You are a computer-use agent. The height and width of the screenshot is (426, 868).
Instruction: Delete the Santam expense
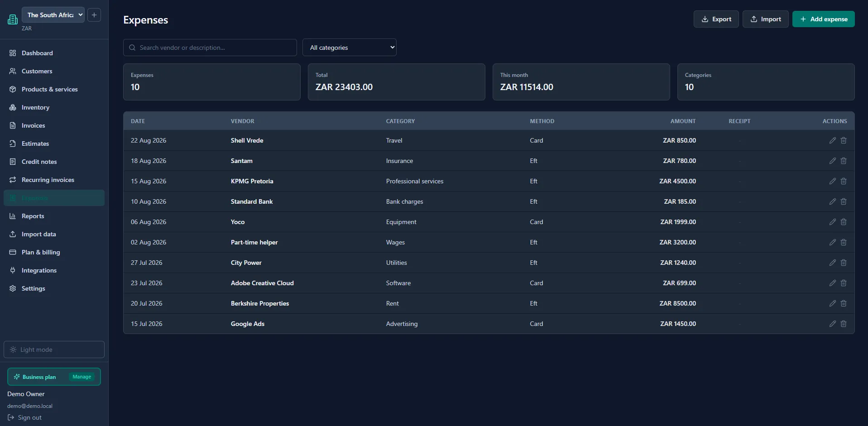click(x=844, y=161)
